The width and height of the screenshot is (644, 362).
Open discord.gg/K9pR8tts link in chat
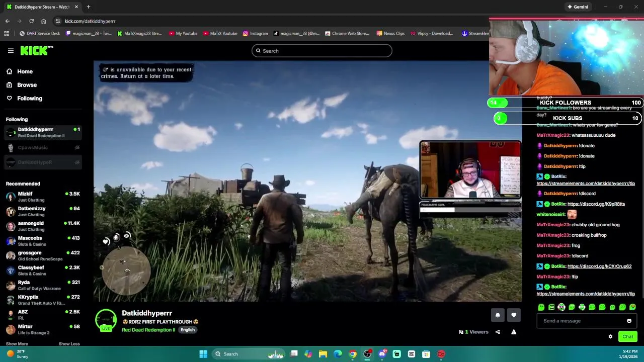[x=596, y=204]
